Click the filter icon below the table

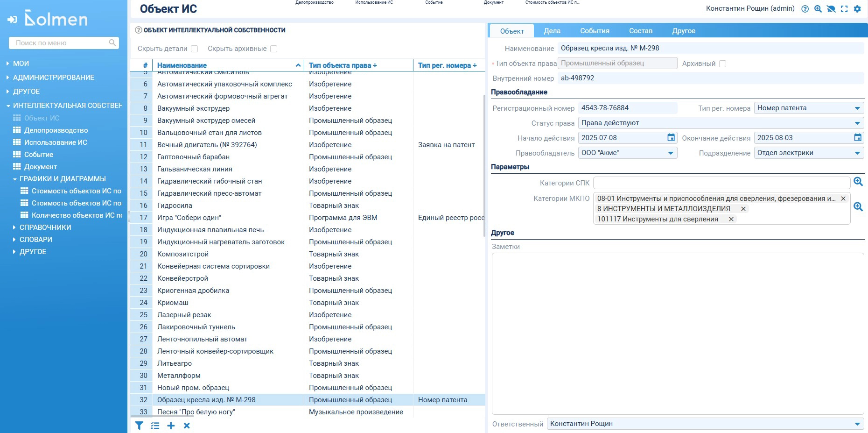[x=139, y=426]
